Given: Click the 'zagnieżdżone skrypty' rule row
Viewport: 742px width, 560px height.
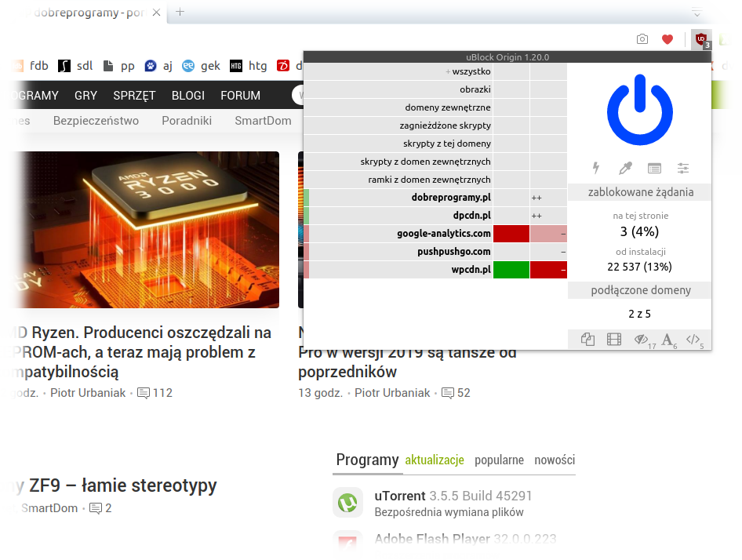Looking at the screenshot, I should tap(398, 125).
